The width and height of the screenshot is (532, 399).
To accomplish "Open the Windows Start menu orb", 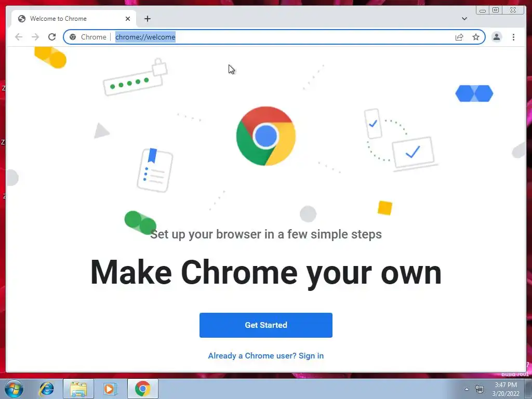I will tap(14, 389).
